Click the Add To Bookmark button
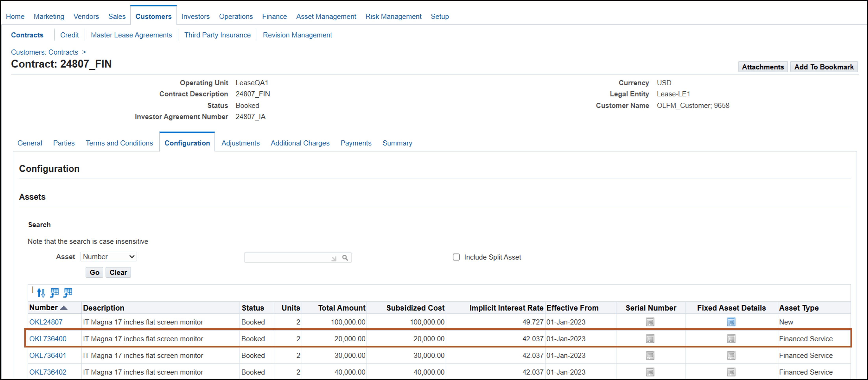This screenshot has height=380, width=868. 824,67
